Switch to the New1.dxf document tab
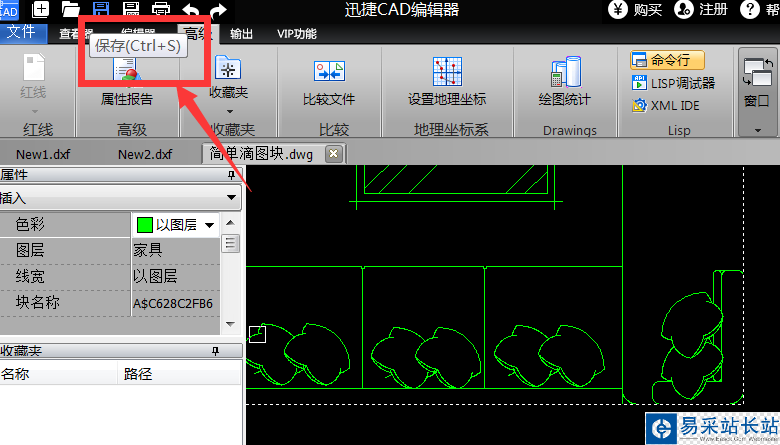This screenshot has width=780, height=445. (x=43, y=154)
